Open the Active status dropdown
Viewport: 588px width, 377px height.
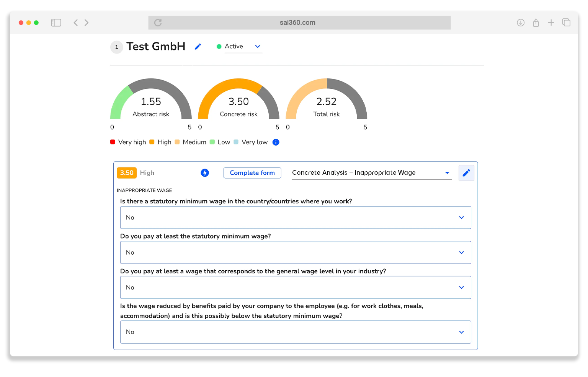[x=243, y=47]
